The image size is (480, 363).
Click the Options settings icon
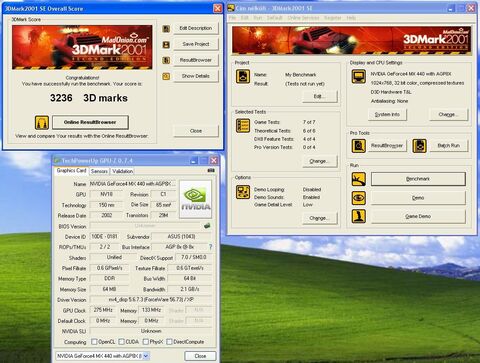pyautogui.click(x=243, y=192)
